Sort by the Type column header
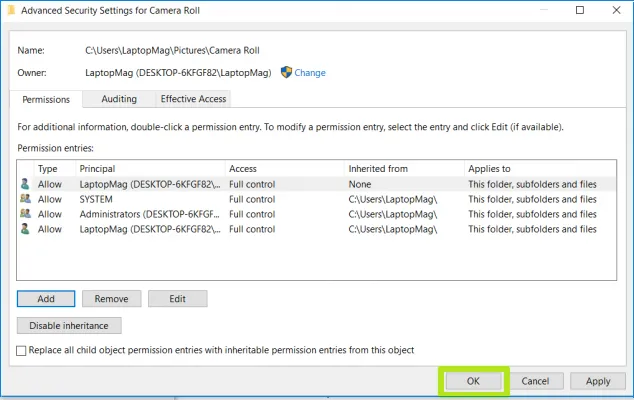This screenshot has height=400, width=634. [55, 169]
